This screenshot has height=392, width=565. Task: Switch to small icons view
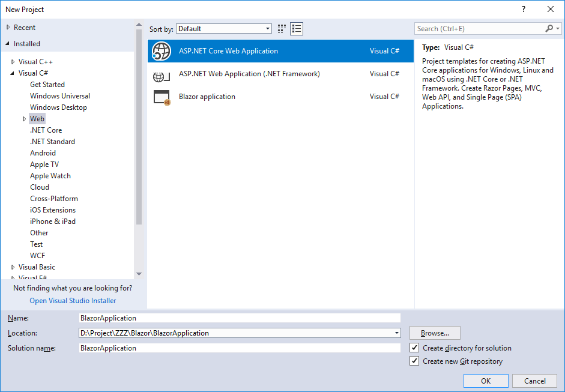[x=282, y=29]
